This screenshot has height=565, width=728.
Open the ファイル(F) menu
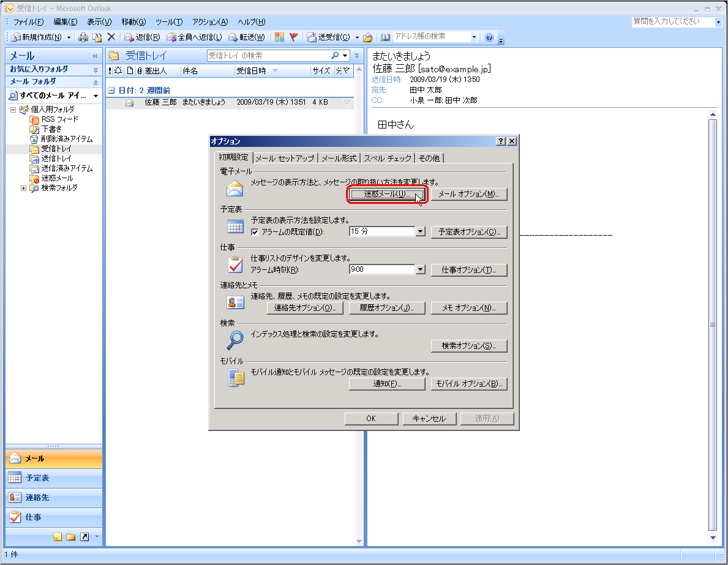(x=28, y=22)
